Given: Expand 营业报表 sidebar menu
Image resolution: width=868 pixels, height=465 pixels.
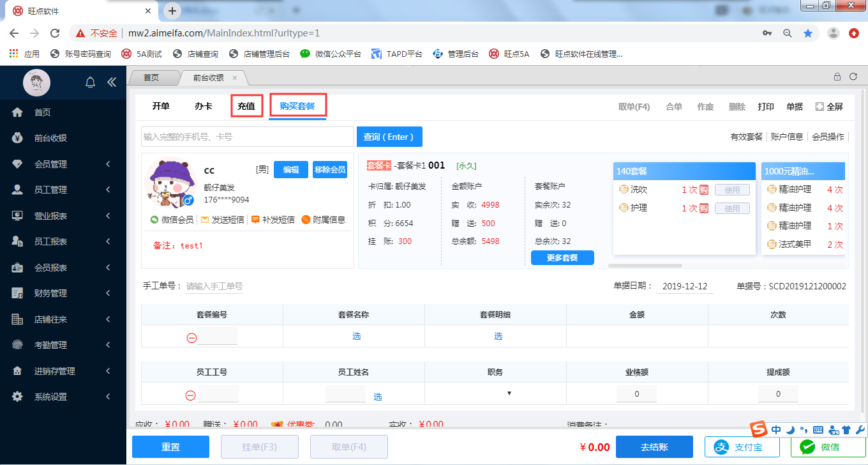Looking at the screenshot, I should pos(64,216).
